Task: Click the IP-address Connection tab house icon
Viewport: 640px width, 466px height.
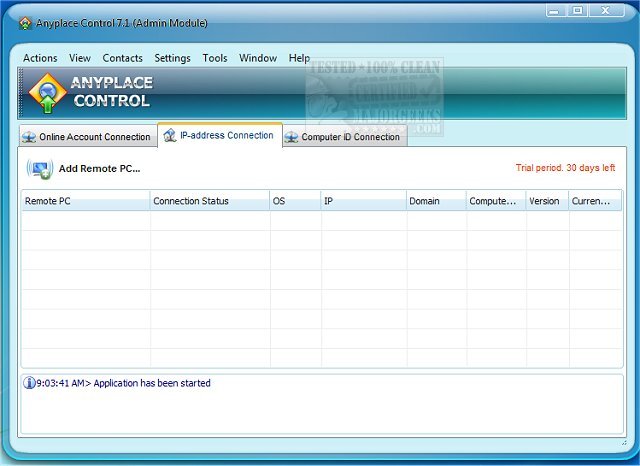Action: [170, 135]
